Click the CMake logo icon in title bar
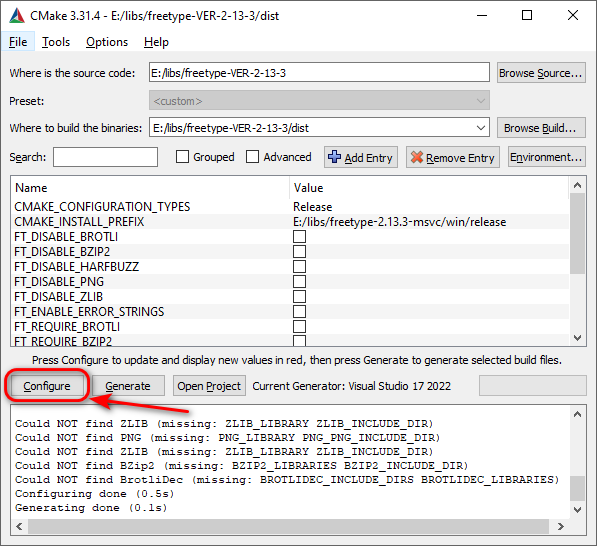This screenshot has width=597, height=546. tap(17, 16)
